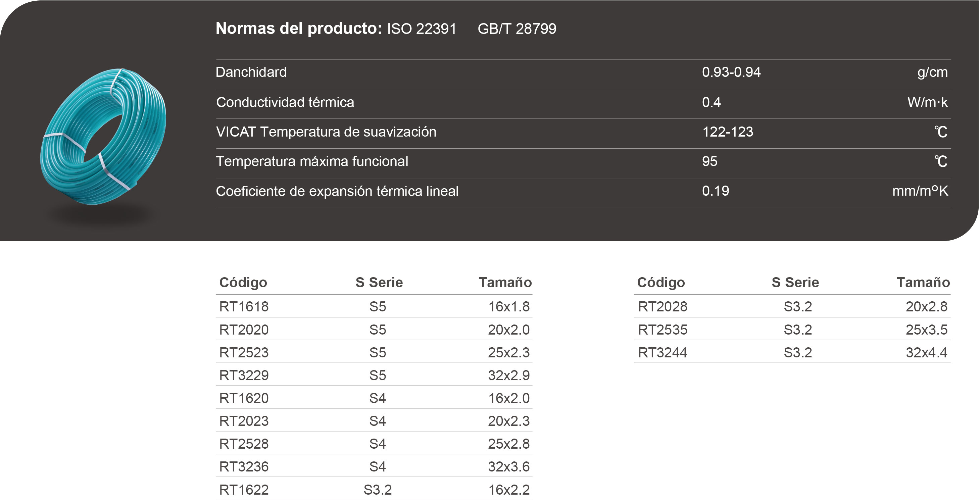Select product code RT3236
The height and width of the screenshot is (500, 980).
(244, 466)
